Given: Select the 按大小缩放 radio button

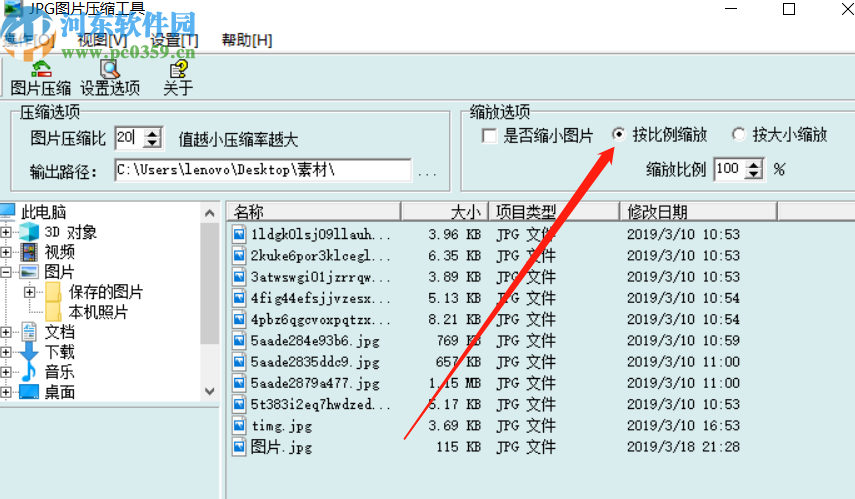Looking at the screenshot, I should click(738, 134).
